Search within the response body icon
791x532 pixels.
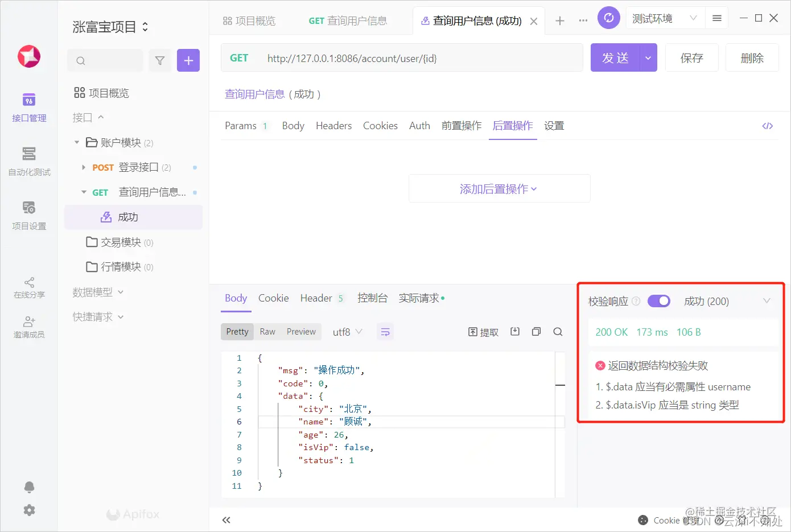point(558,332)
